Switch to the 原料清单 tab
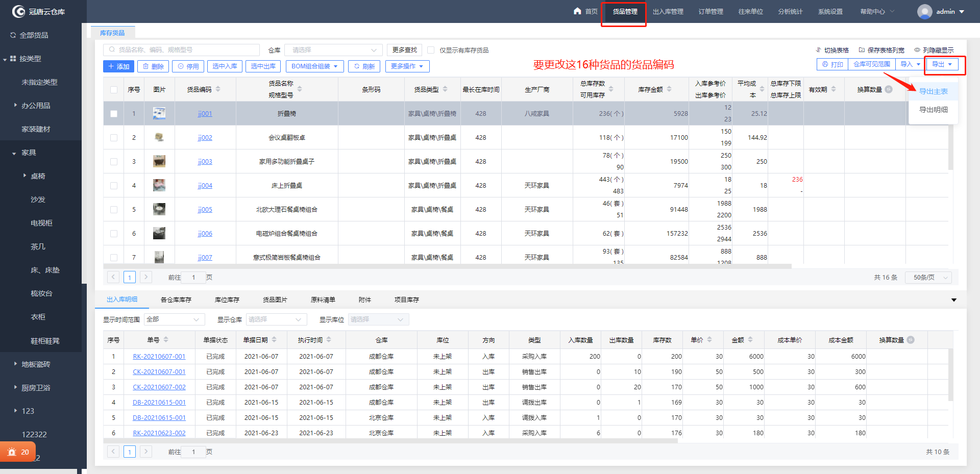This screenshot has height=474, width=980. (323, 300)
